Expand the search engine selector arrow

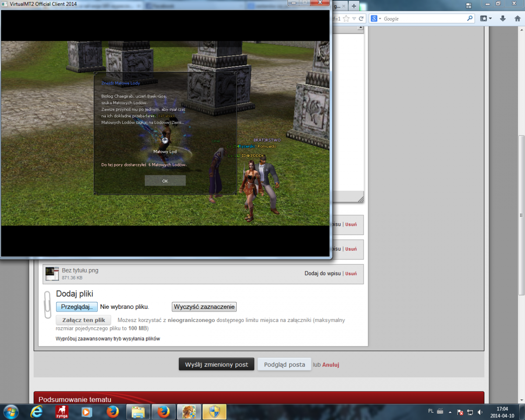(380, 18)
